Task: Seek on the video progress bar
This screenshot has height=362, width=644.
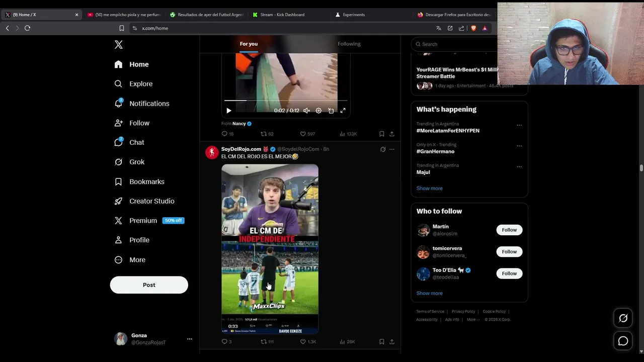Action: pyautogui.click(x=286, y=101)
